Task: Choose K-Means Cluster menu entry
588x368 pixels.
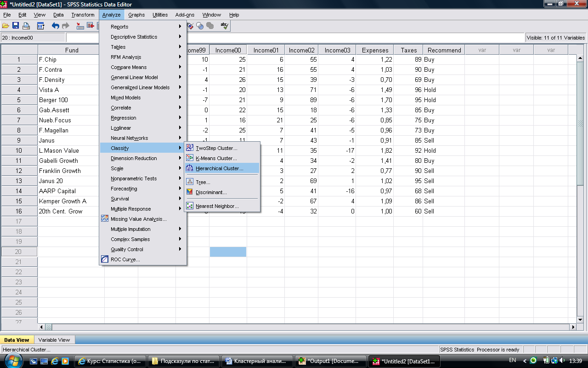Action: click(x=222, y=158)
